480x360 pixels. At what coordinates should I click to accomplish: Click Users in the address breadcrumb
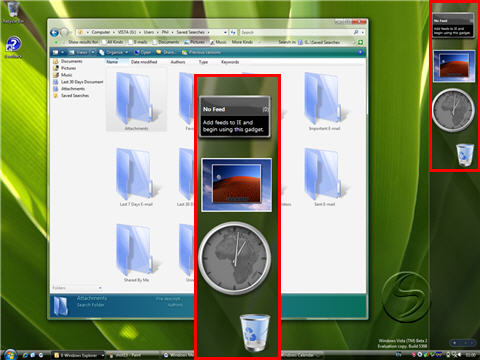[x=149, y=32]
